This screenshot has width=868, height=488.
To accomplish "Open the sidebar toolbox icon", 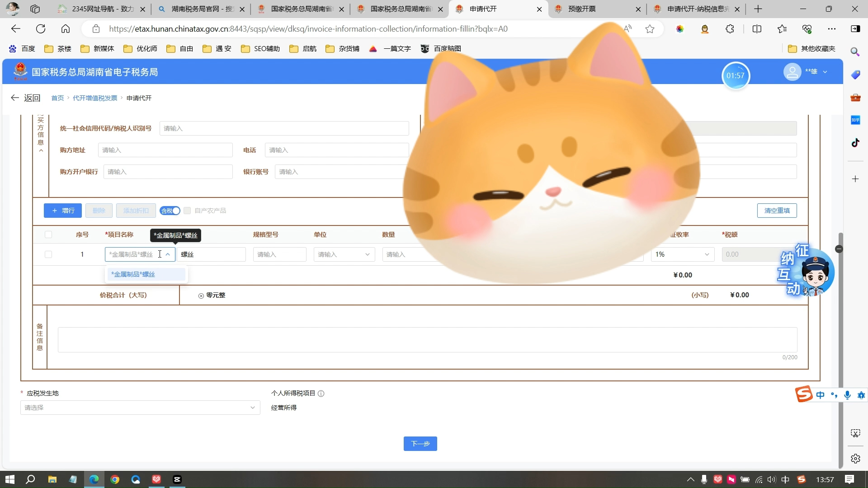I will click(855, 97).
